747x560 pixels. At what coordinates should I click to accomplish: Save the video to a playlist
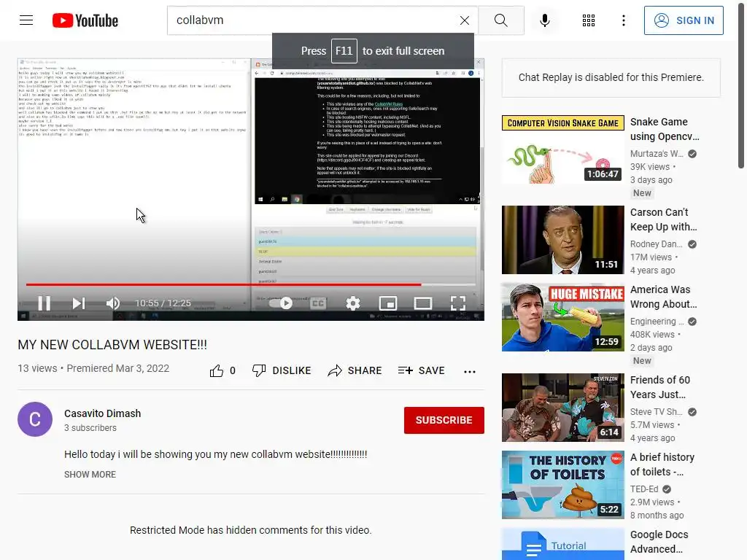pyautogui.click(x=422, y=370)
